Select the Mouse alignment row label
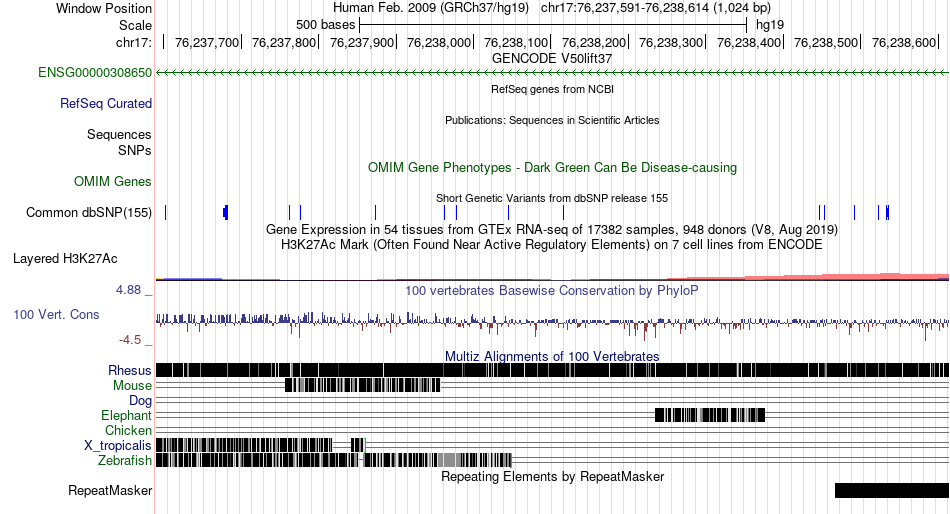This screenshot has width=950, height=514. pos(133,386)
